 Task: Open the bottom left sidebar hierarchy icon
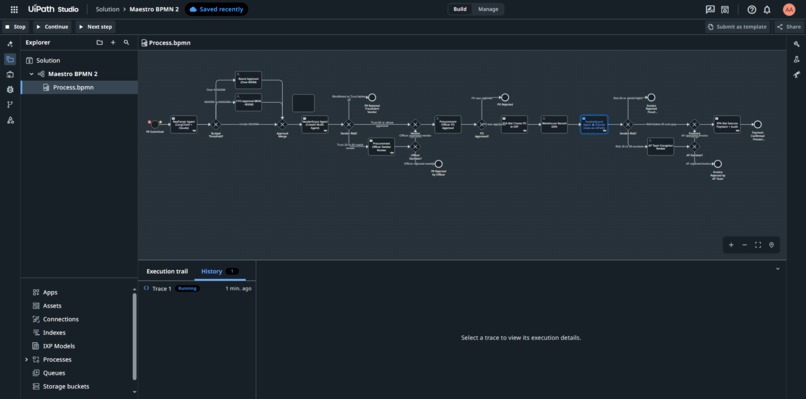(x=10, y=120)
